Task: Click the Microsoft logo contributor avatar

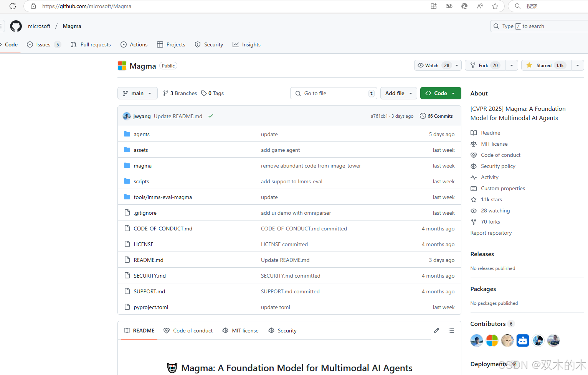Action: coord(492,340)
